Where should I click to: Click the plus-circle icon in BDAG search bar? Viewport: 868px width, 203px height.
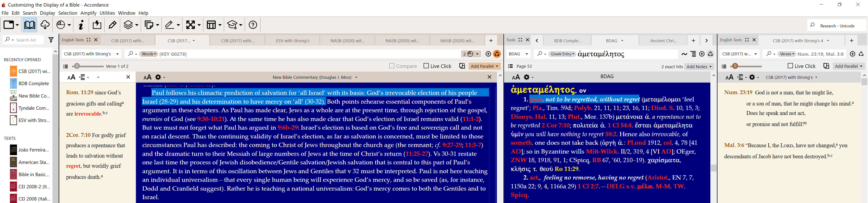[x=702, y=54]
